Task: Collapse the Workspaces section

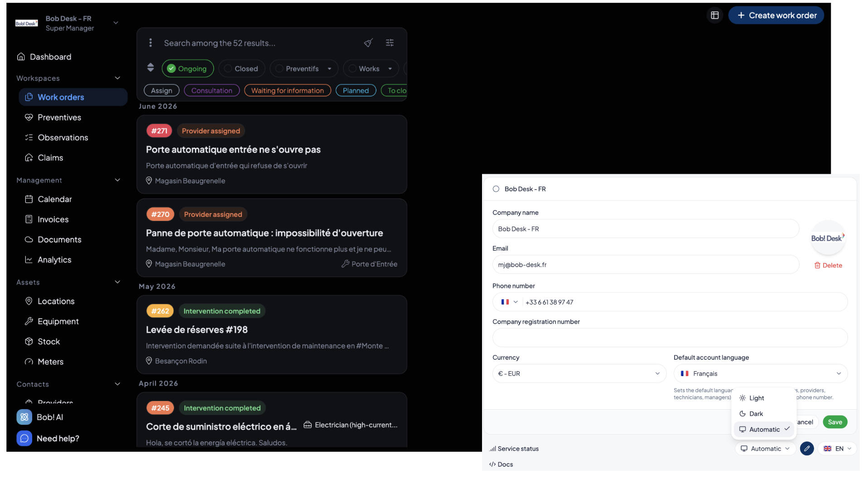Action: [117, 78]
